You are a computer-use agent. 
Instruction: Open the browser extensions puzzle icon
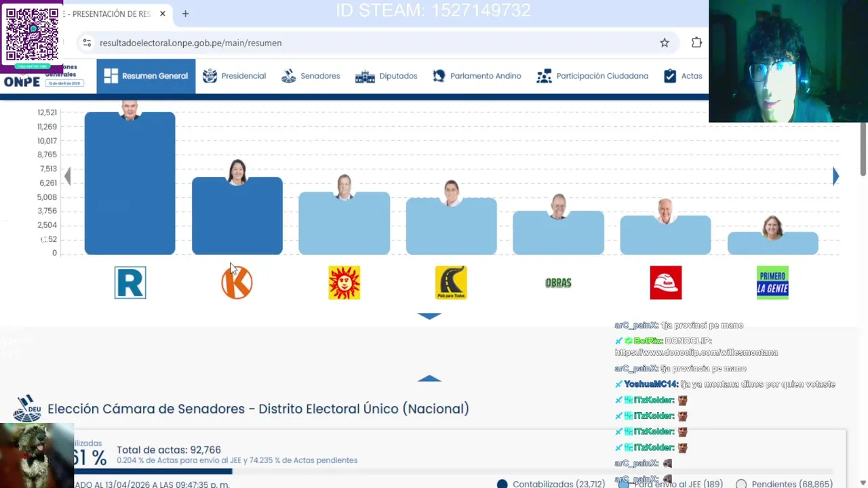click(x=696, y=43)
